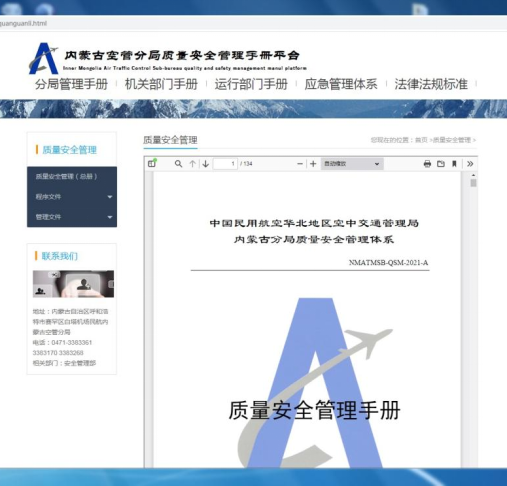Print the PDF document
Image resolution: width=507 pixels, height=486 pixels.
click(x=427, y=164)
